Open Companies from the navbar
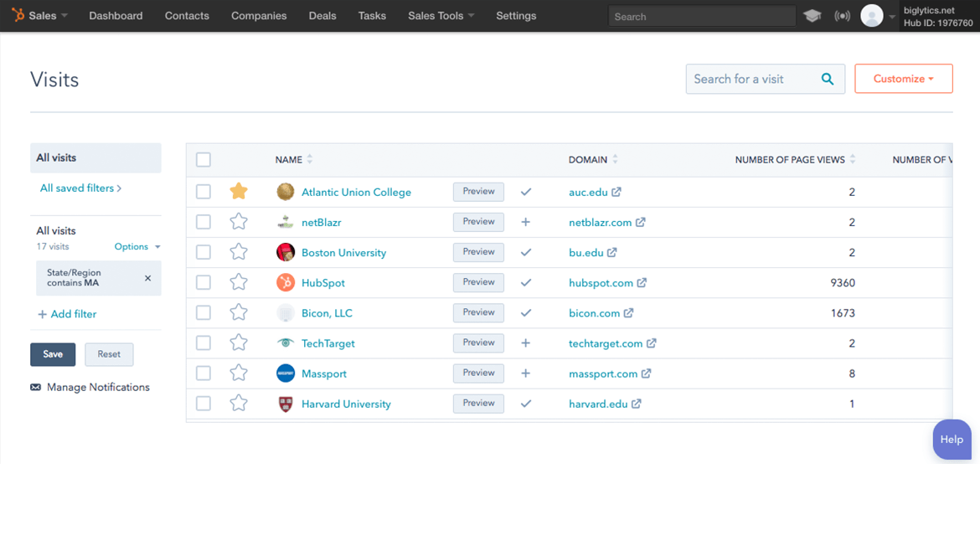 [x=259, y=16]
